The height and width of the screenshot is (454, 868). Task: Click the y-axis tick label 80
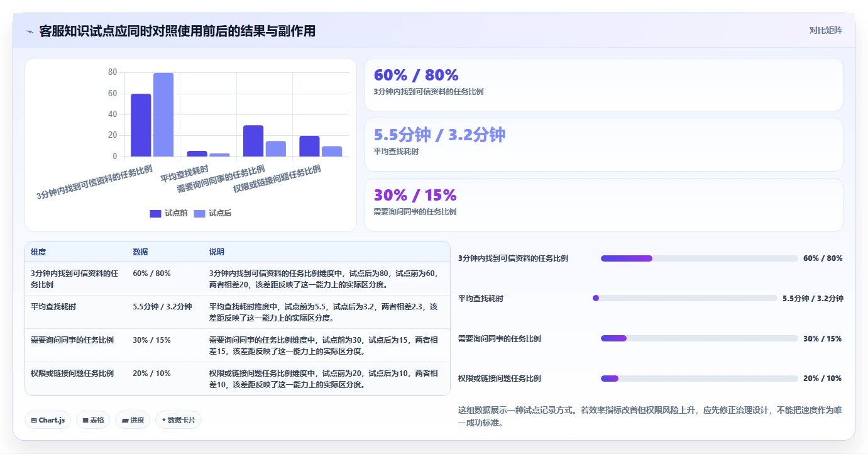coord(113,72)
